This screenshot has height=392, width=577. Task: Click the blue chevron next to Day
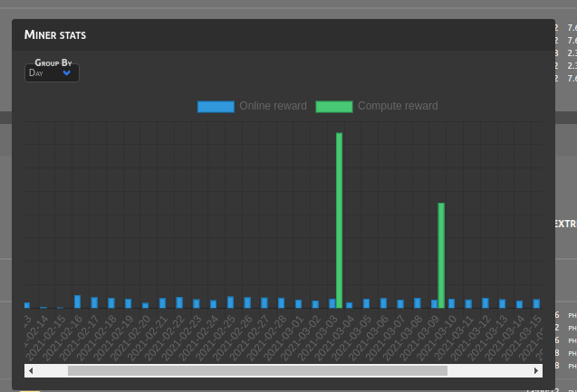[x=67, y=72]
